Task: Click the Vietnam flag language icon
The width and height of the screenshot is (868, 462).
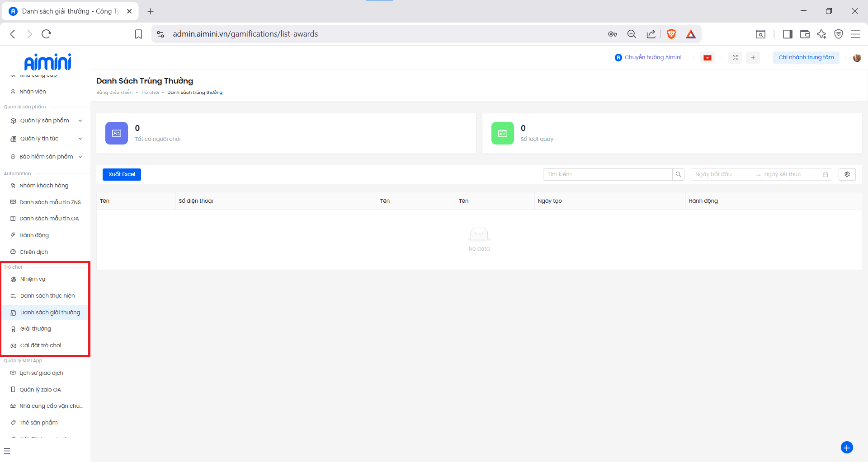Action: click(708, 58)
